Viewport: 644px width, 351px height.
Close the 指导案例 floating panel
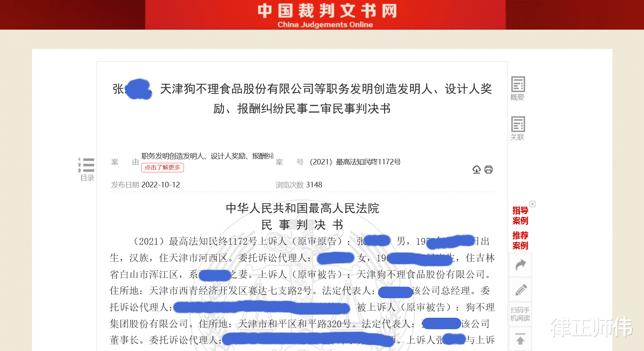click(532, 204)
